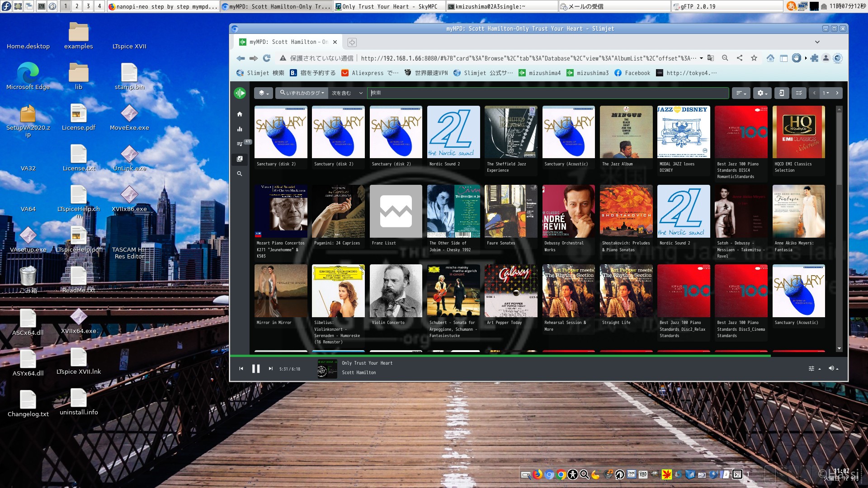Go to previous track in player
The width and height of the screenshot is (868, 488).
pos(241,369)
